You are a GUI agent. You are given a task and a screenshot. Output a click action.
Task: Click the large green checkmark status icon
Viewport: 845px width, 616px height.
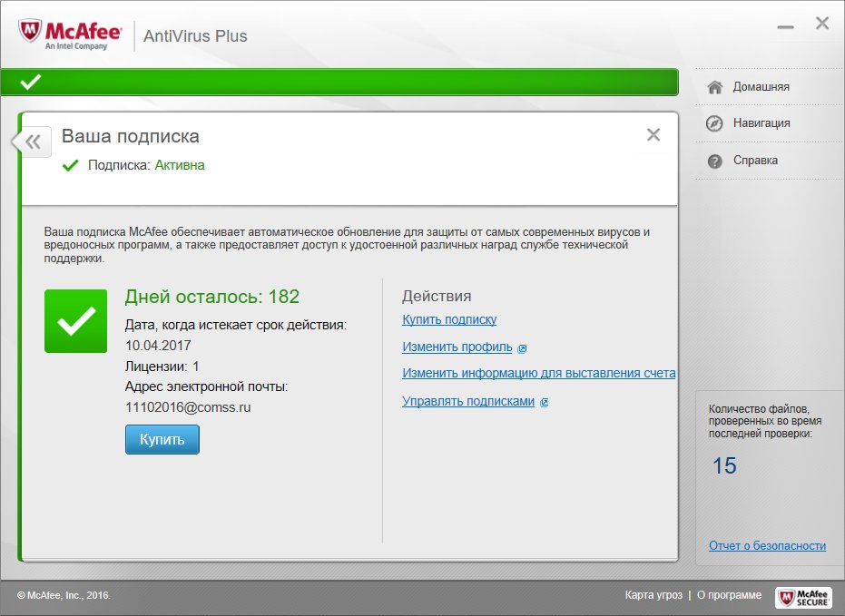click(76, 321)
